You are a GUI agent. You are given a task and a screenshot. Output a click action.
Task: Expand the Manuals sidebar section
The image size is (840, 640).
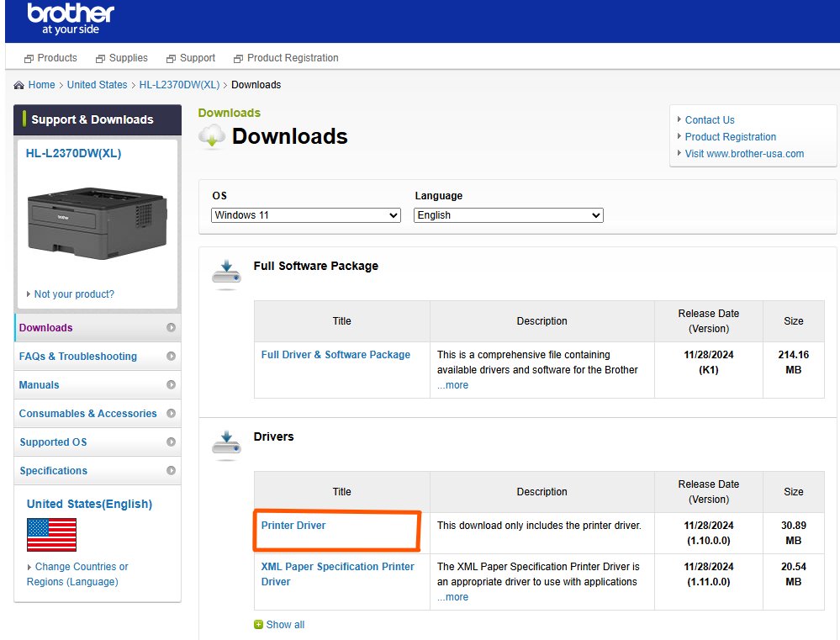point(38,384)
